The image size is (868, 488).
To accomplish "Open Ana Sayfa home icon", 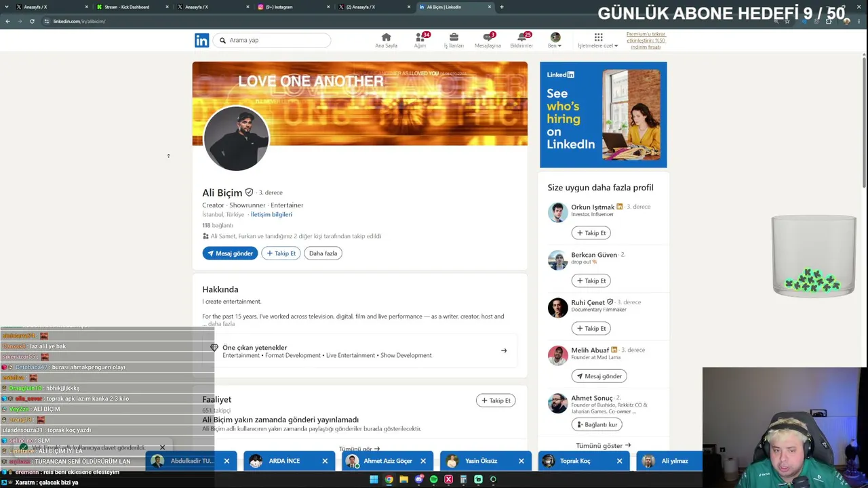I will [386, 41].
